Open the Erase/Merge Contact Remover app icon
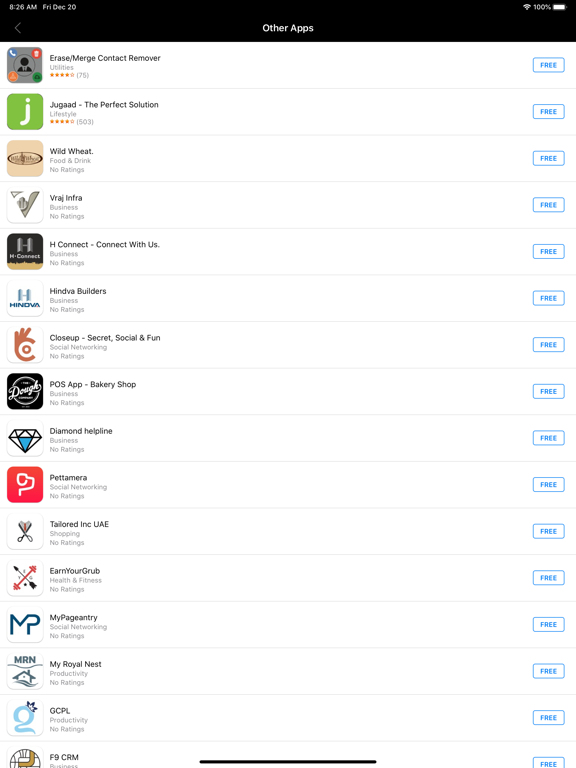576x768 pixels. coord(25,65)
